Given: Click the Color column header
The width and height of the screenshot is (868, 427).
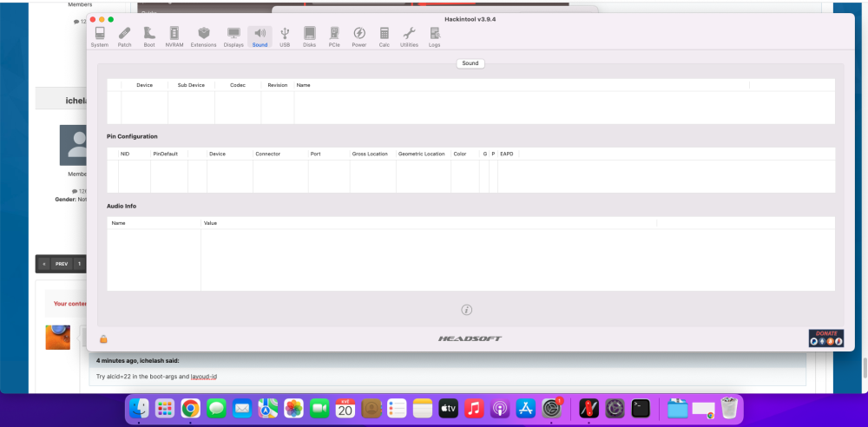Looking at the screenshot, I should [465, 154].
